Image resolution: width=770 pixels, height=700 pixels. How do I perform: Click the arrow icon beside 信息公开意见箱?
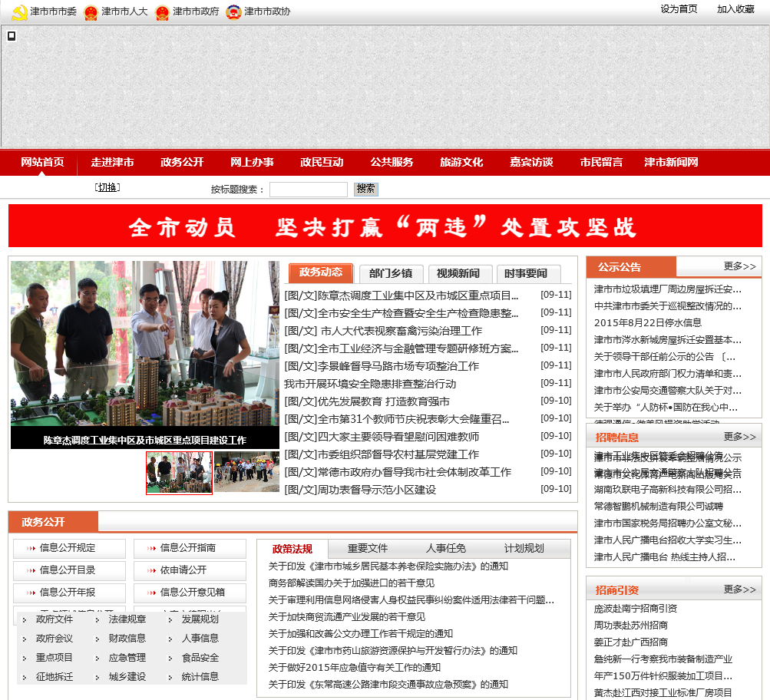point(152,593)
